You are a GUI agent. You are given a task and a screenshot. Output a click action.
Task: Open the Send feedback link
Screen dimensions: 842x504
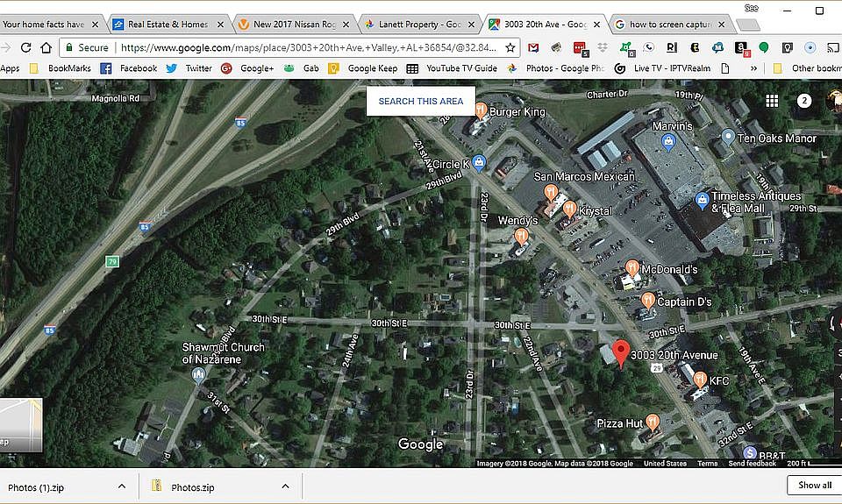752,464
